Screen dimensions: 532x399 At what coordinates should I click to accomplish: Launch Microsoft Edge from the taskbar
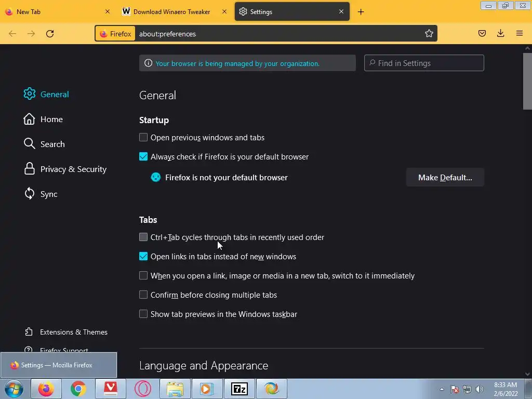click(271, 389)
